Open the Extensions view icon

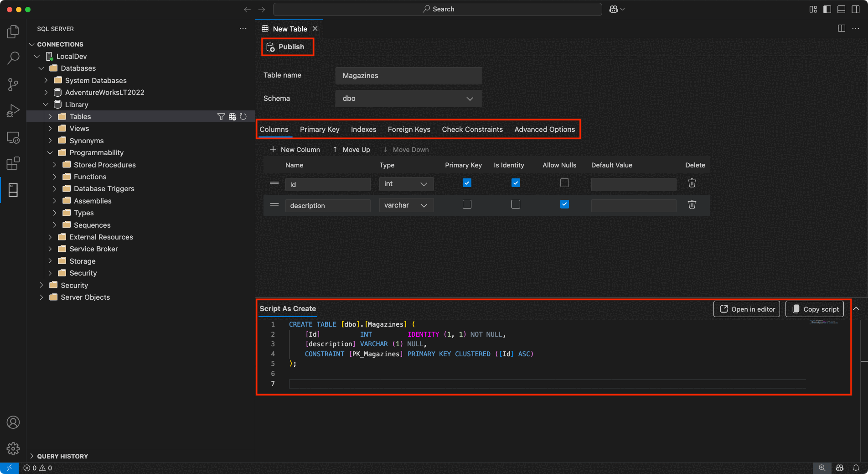(13, 163)
